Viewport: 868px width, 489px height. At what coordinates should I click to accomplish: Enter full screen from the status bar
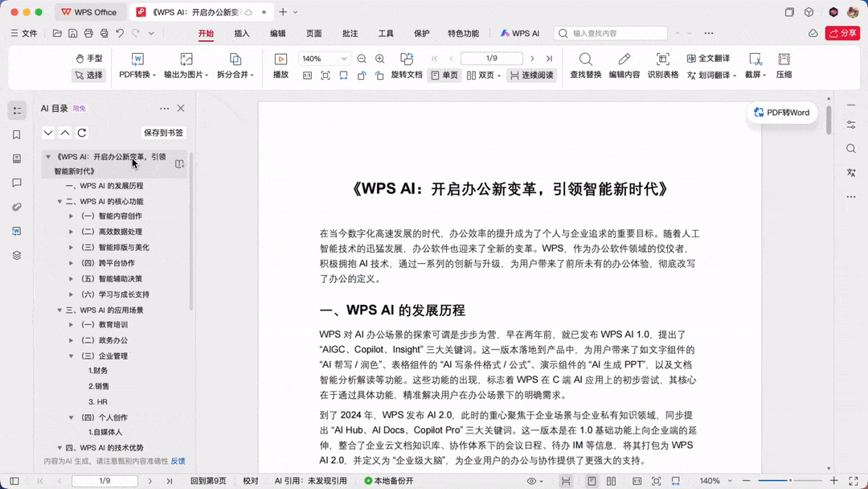click(853, 481)
